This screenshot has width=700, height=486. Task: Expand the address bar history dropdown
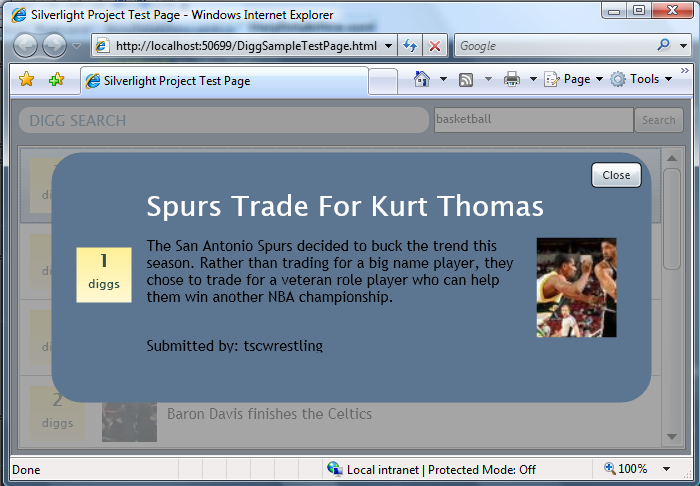[x=388, y=46]
